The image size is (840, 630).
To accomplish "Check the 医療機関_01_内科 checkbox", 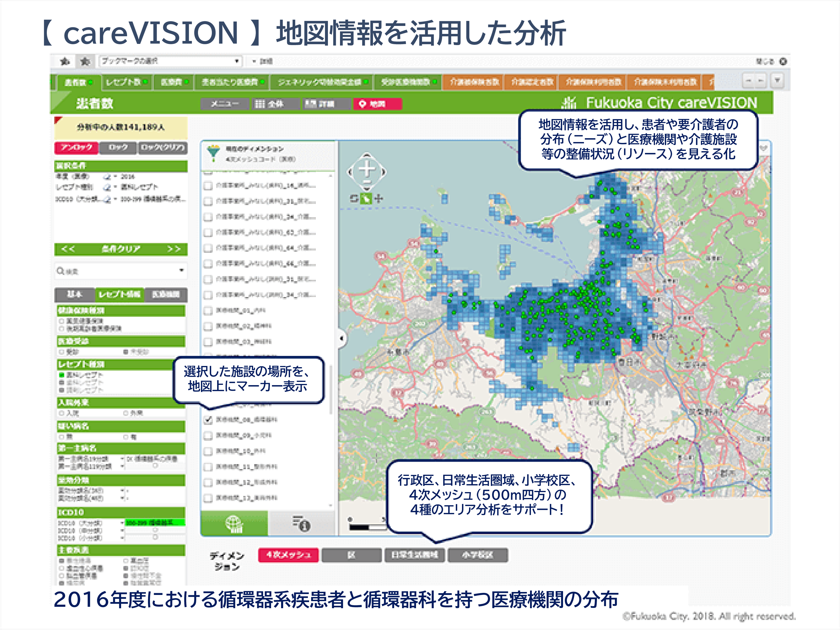I will coord(208,311).
